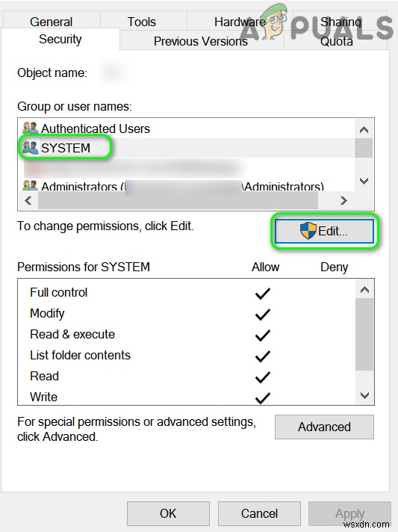Click the SYSTEM user group icon
The height and width of the screenshot is (532, 398).
click(30, 148)
